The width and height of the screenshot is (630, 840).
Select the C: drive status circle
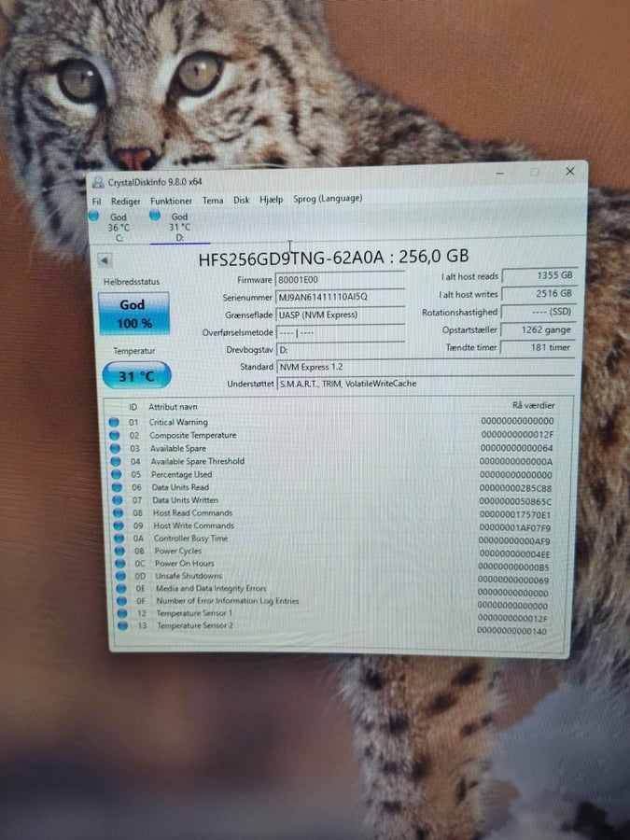93,216
